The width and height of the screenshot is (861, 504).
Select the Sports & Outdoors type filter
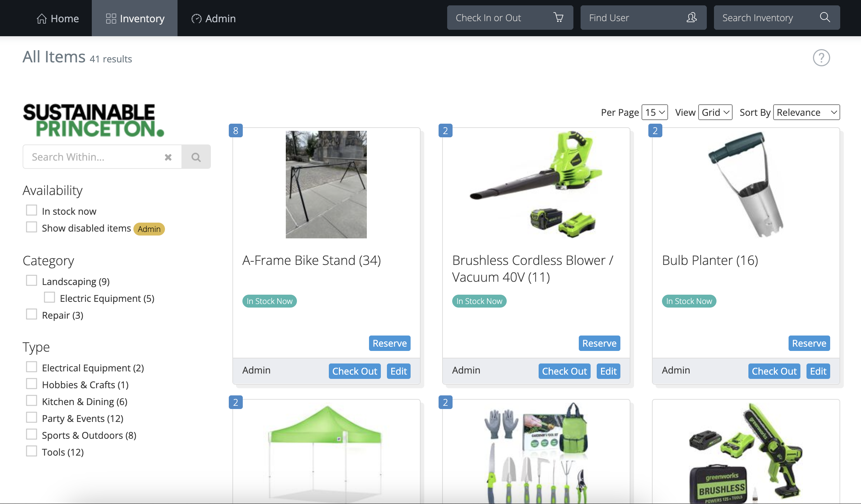pyautogui.click(x=32, y=434)
